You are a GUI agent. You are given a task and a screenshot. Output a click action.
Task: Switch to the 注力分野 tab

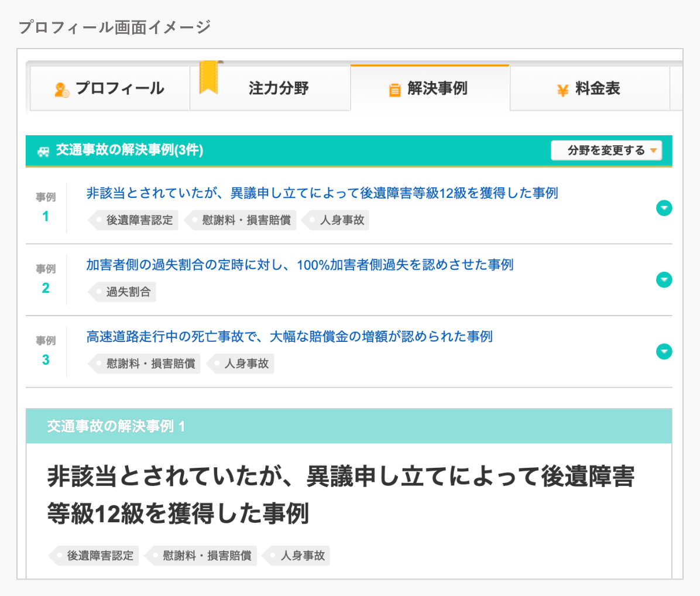pos(278,88)
